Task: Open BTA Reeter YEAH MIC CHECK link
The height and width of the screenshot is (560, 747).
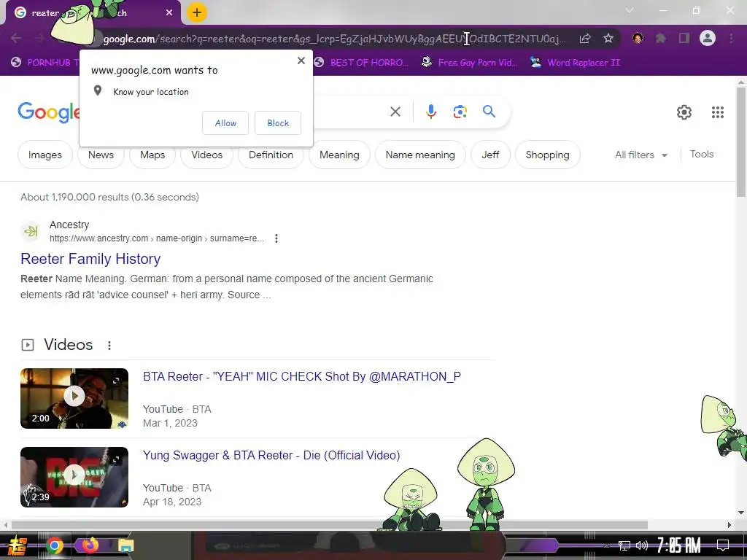Action: (302, 376)
